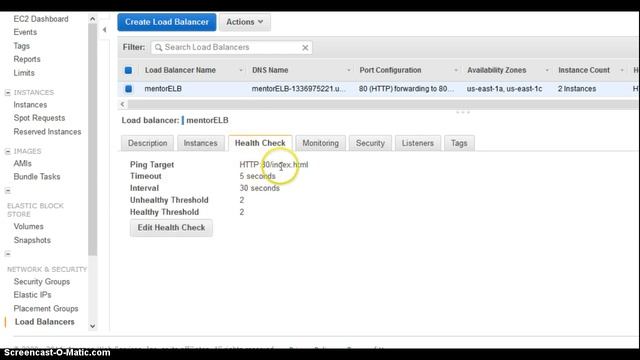The height and width of the screenshot is (360, 640).
Task: Collapse the IMAGES section
Action: 8,151
